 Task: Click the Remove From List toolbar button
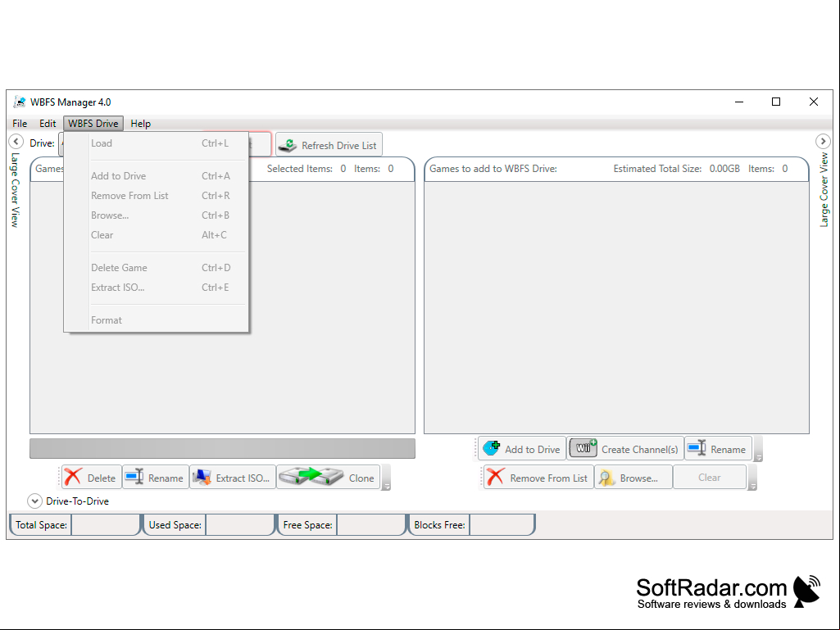coord(538,478)
